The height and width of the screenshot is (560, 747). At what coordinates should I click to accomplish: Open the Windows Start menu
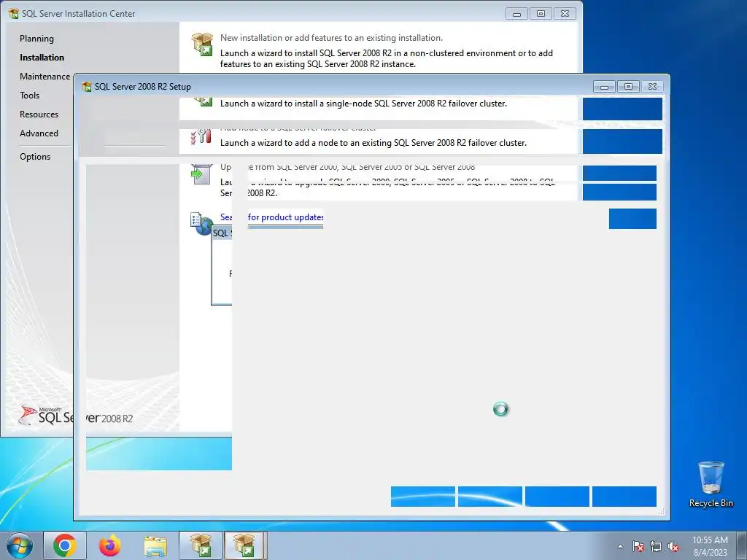[x=20, y=545]
